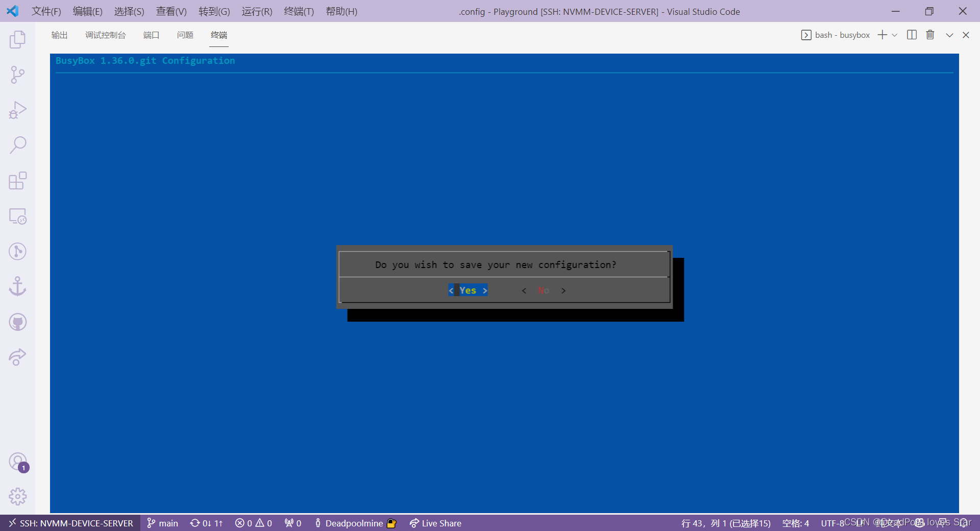Screen dimensions: 980x531
Task: Select the bash - busybox terminal entry
Action: (x=836, y=35)
